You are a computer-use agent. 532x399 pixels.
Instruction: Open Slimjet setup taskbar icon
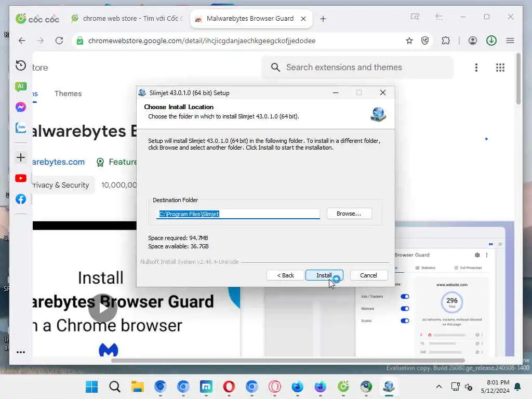389,387
